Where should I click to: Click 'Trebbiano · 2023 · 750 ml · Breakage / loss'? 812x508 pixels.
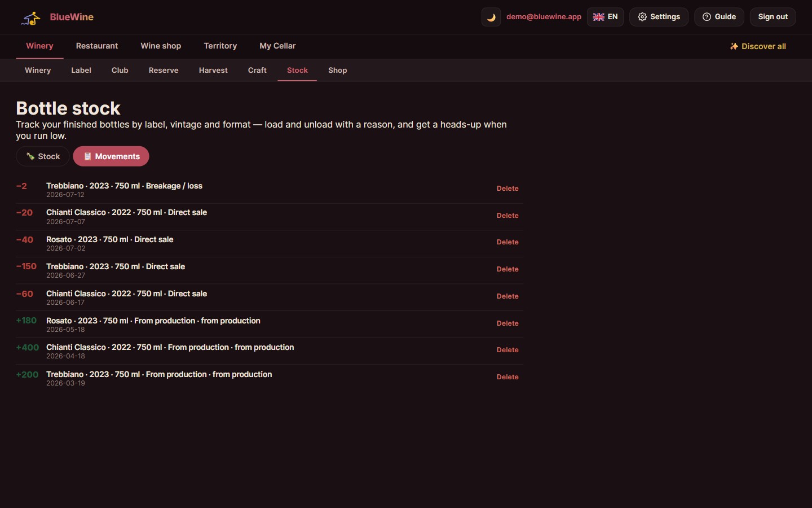point(124,186)
